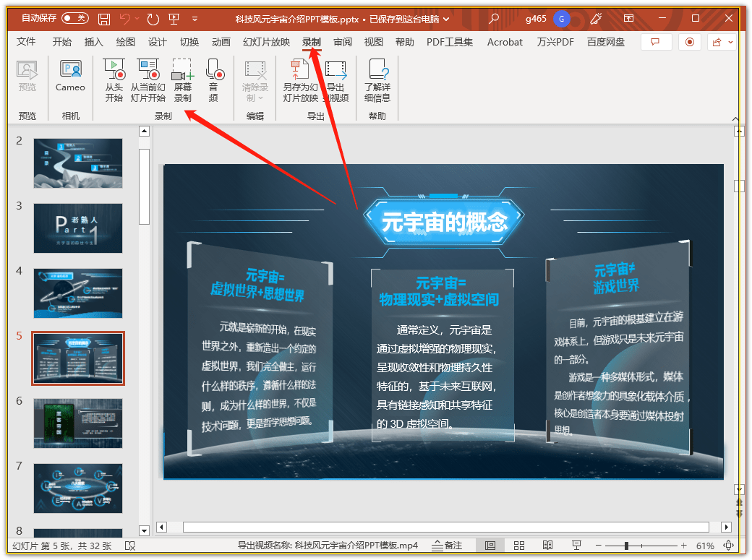The image size is (752, 560).
Task: Click thumbnail pane scroll up arrow
Action: [144, 132]
